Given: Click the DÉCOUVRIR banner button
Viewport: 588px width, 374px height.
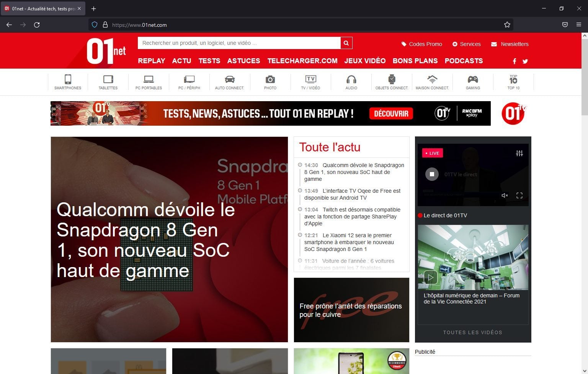Looking at the screenshot, I should [x=391, y=113].
